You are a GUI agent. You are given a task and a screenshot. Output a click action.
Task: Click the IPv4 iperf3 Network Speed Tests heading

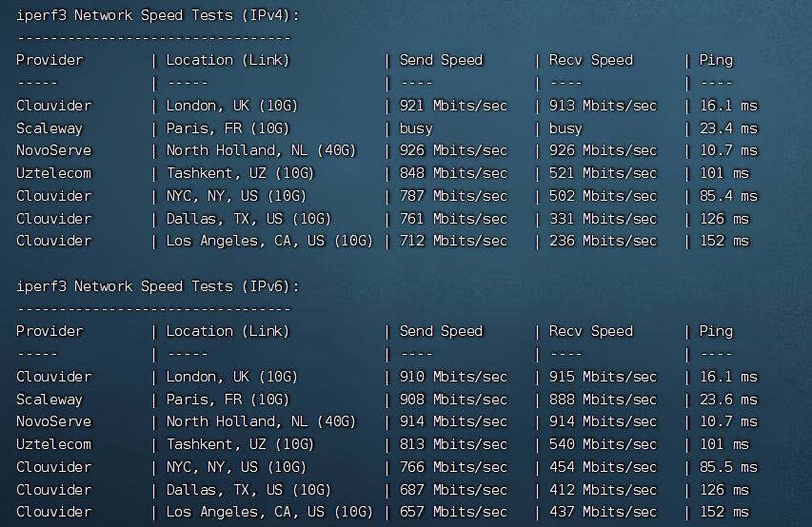[x=158, y=15]
